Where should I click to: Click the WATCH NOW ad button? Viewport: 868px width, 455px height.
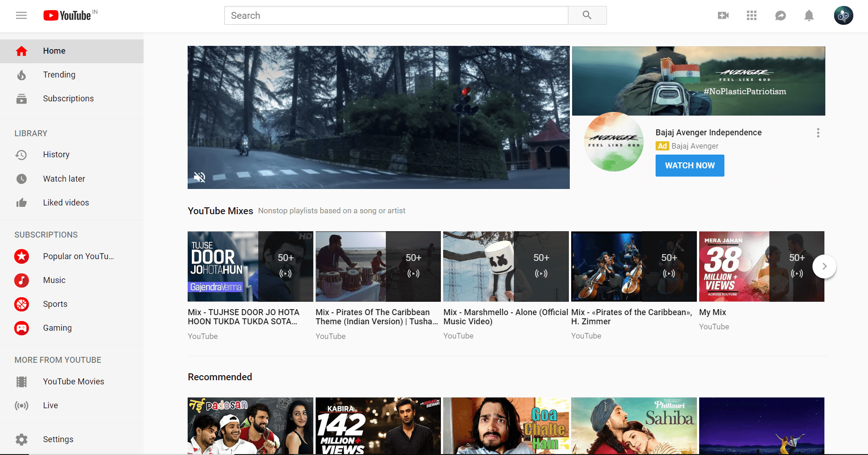[x=690, y=166]
